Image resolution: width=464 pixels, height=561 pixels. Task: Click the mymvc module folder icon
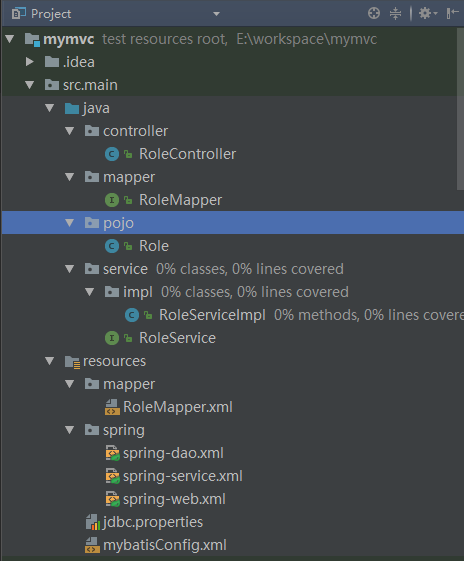pyautogui.click(x=32, y=39)
